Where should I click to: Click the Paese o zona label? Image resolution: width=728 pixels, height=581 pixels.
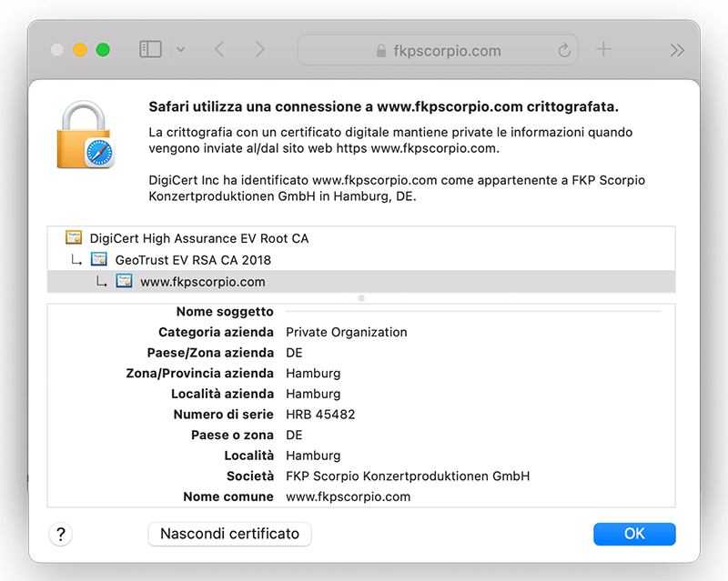coord(232,436)
